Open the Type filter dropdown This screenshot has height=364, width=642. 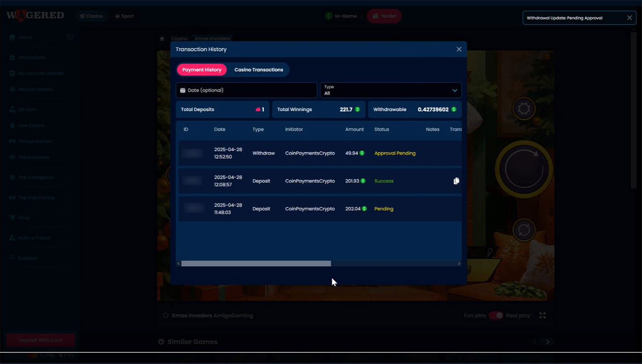[390, 90]
